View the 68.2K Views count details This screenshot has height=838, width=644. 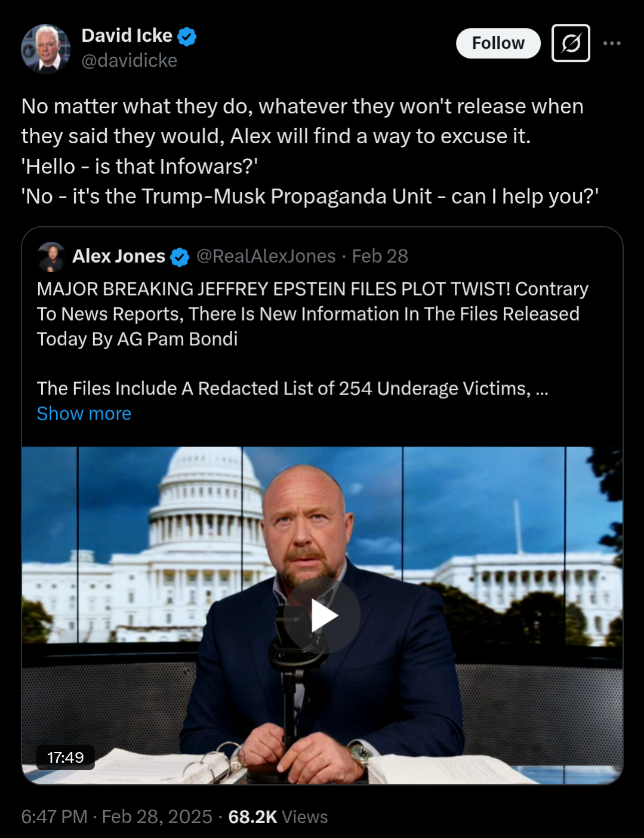[x=278, y=817]
